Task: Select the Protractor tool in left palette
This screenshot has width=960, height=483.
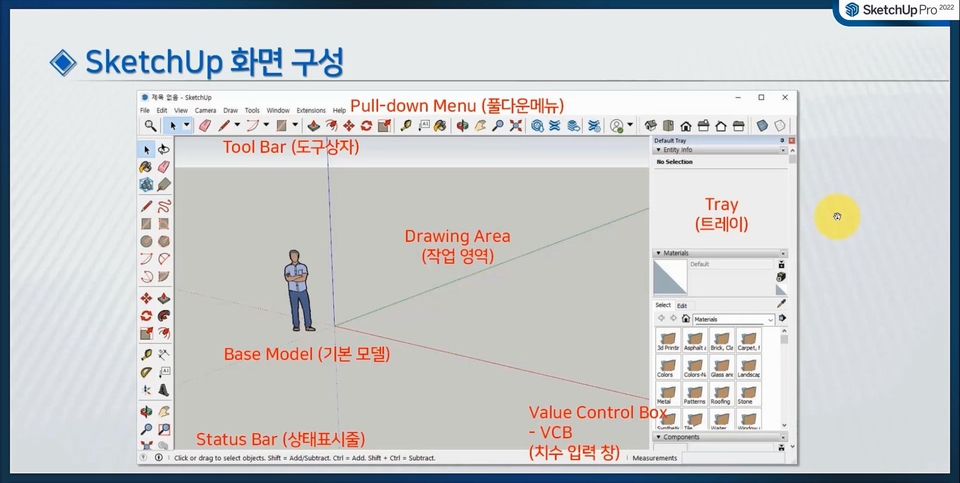Action: click(146, 372)
